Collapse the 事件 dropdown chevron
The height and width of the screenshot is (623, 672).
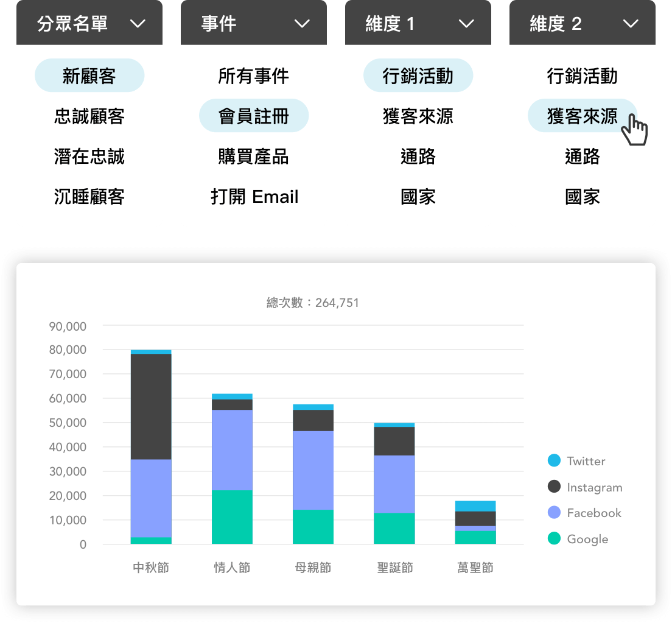pyautogui.click(x=303, y=24)
